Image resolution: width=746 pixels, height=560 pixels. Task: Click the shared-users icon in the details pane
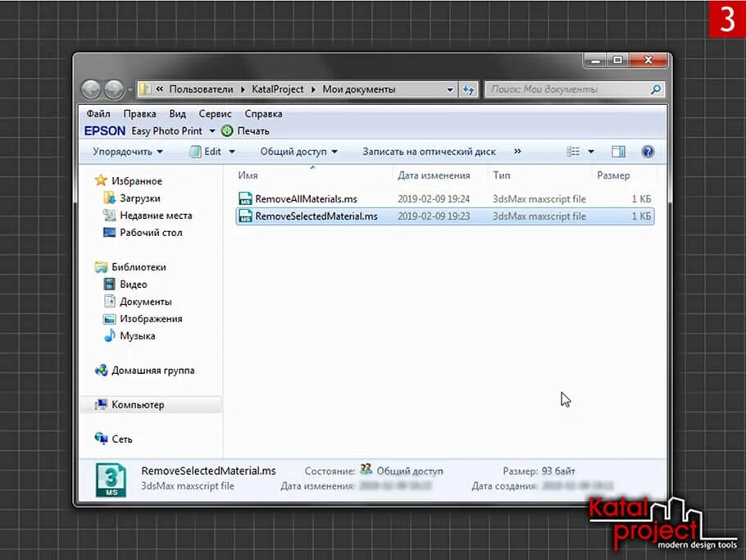(366, 470)
